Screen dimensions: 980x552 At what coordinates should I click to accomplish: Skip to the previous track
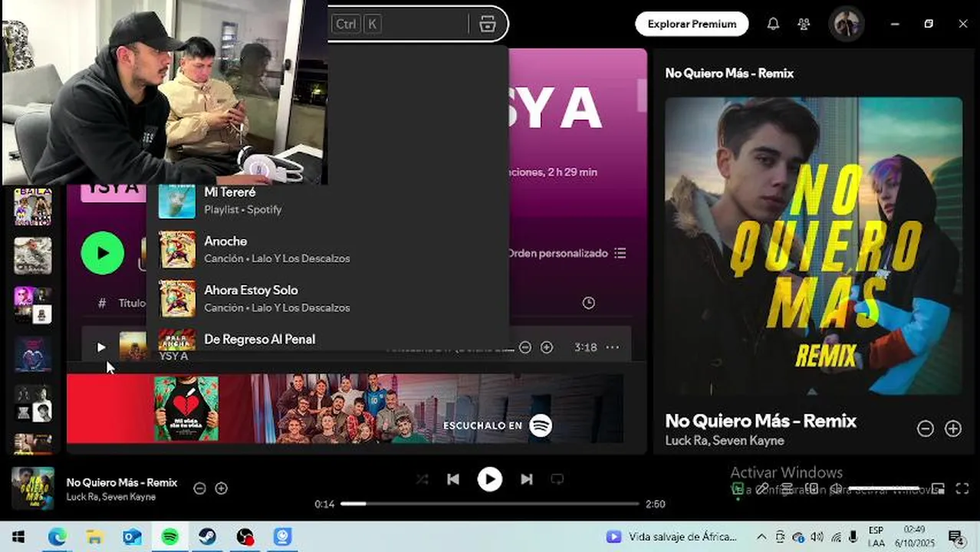(x=453, y=479)
